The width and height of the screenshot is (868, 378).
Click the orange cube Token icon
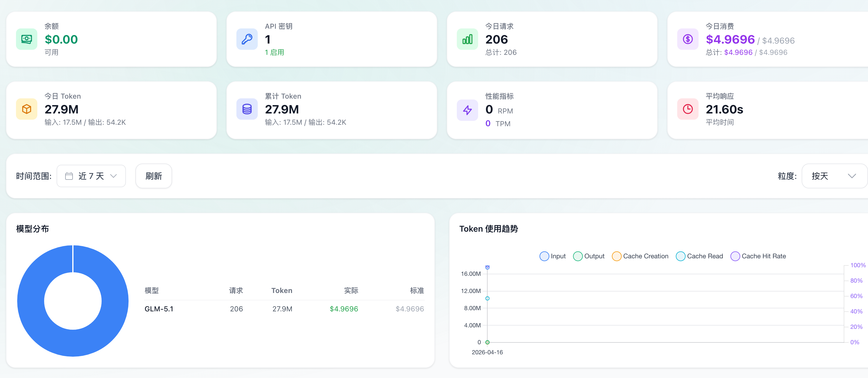click(x=27, y=109)
